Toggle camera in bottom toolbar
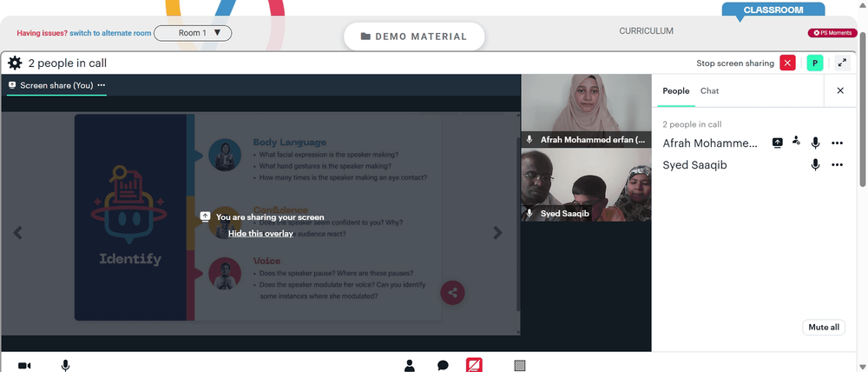868x372 pixels. click(x=24, y=366)
